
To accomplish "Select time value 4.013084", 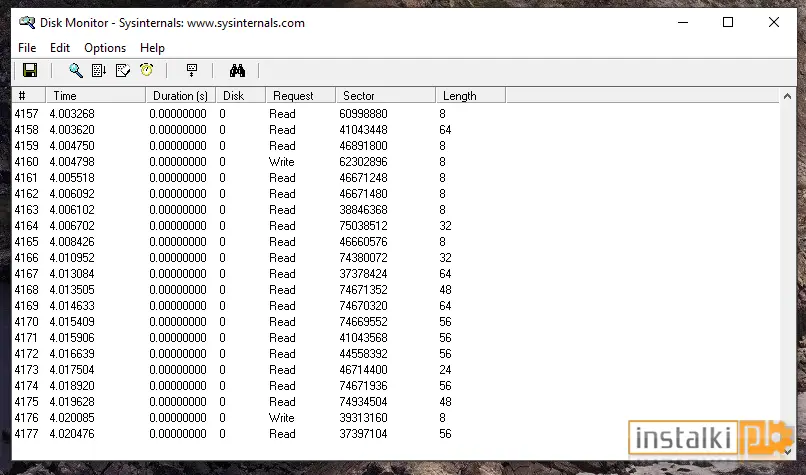I will point(72,273).
